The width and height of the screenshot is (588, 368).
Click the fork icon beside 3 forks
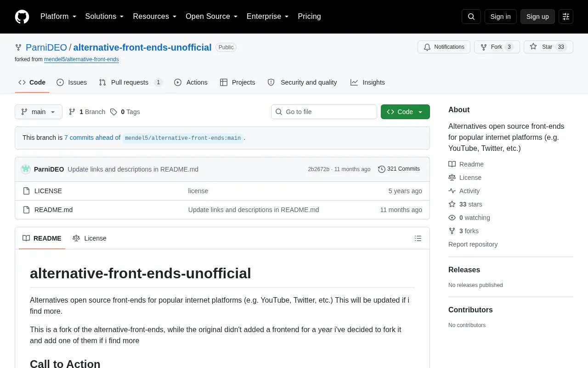tap(452, 231)
